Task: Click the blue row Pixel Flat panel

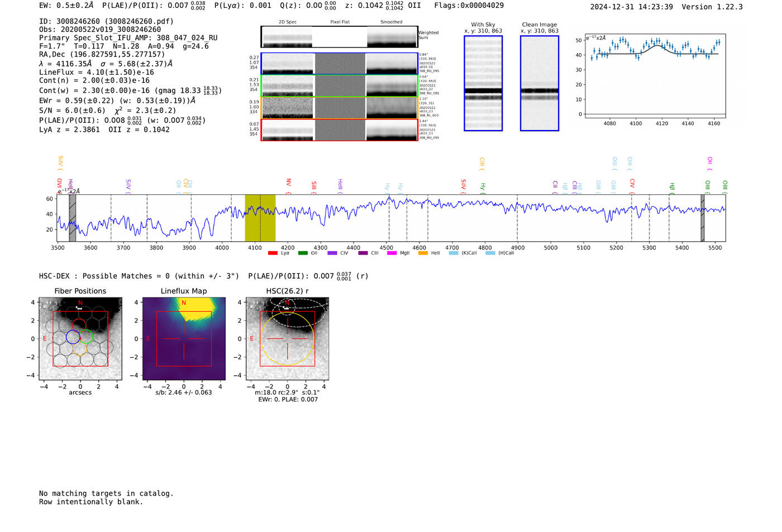Action: 340,64
